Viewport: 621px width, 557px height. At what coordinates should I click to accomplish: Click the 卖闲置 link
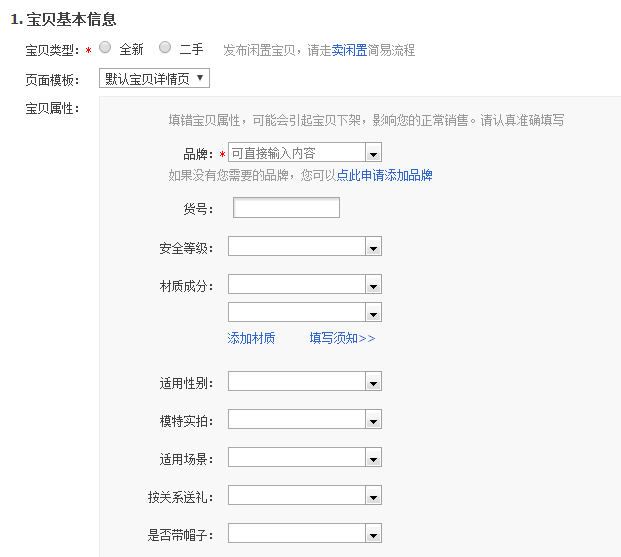click(349, 50)
